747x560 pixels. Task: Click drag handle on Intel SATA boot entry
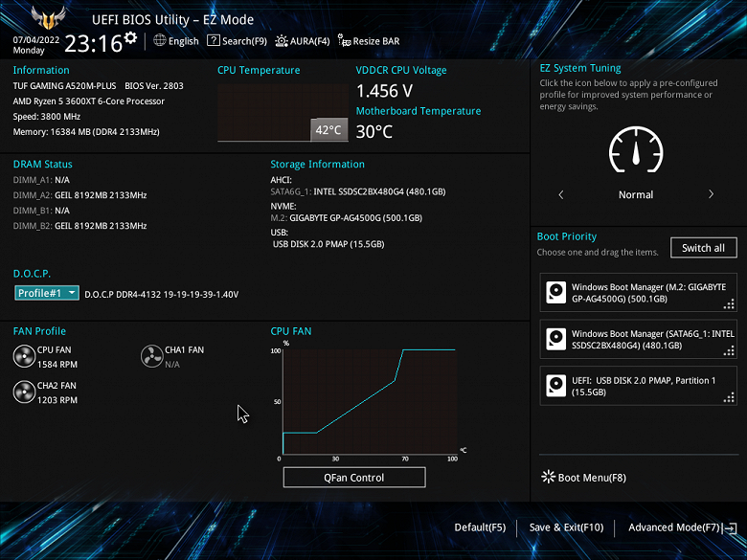click(x=729, y=351)
